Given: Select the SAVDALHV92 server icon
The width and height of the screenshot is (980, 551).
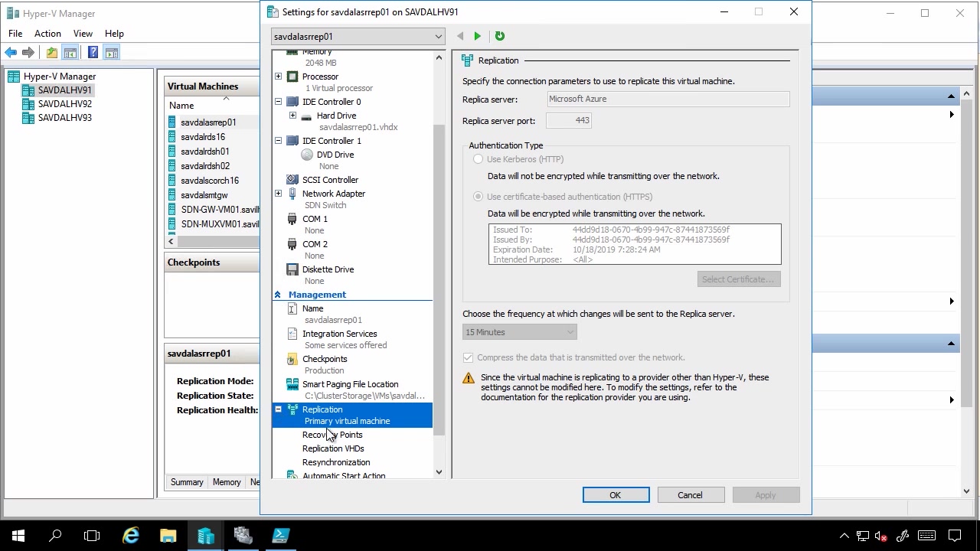Looking at the screenshot, I should tap(28, 104).
